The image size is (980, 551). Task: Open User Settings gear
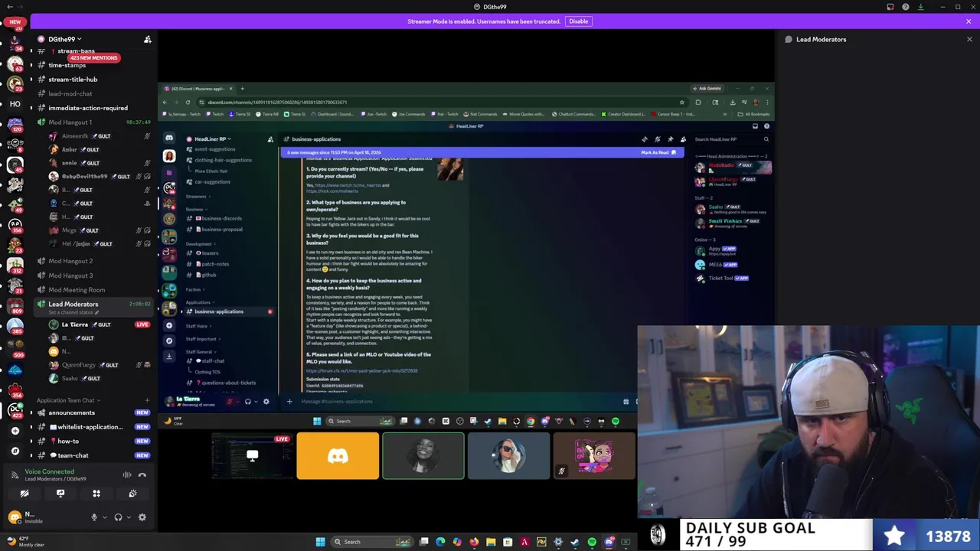142,517
